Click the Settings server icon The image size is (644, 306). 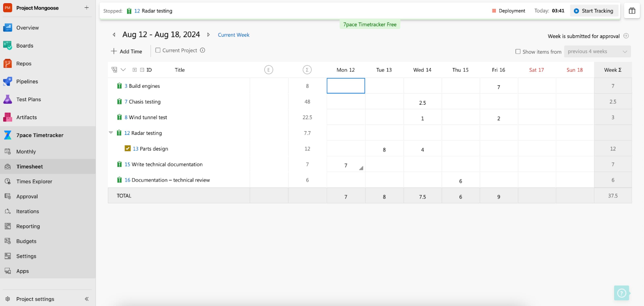tap(8, 256)
